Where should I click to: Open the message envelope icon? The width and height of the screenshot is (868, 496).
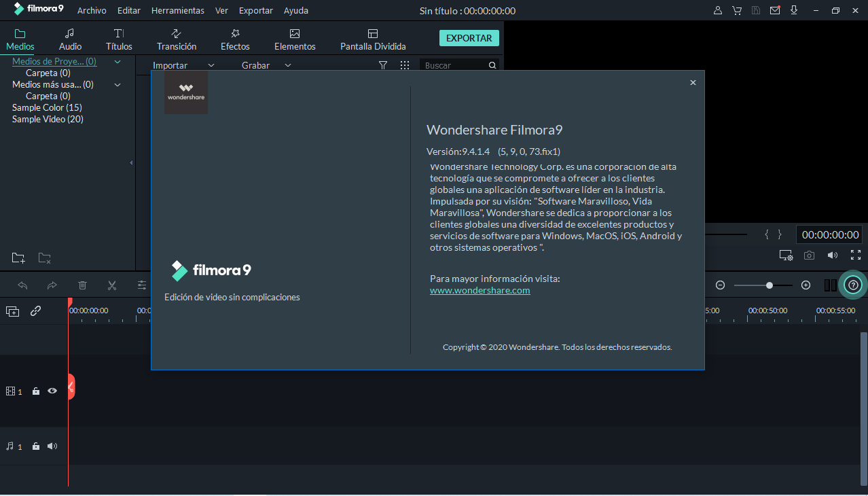click(775, 11)
